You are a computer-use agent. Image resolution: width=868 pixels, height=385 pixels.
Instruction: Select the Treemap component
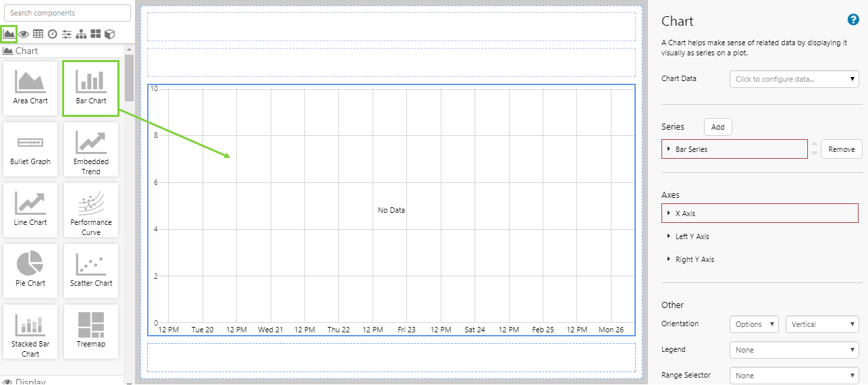pyautogui.click(x=91, y=328)
